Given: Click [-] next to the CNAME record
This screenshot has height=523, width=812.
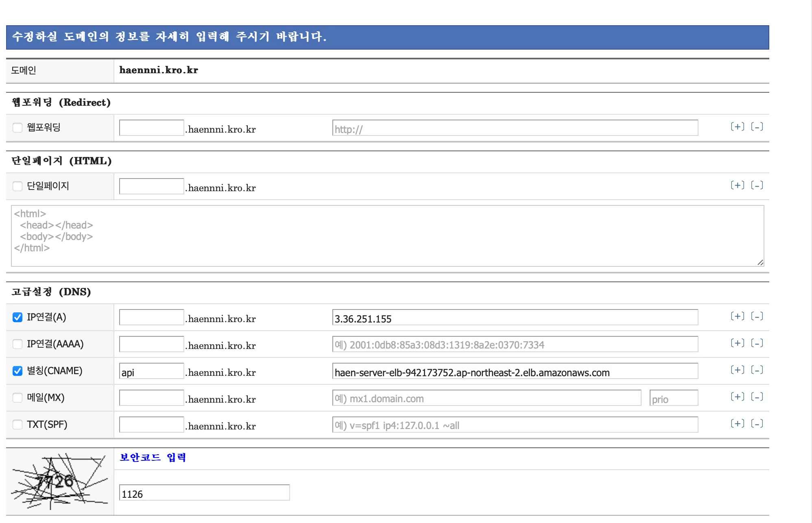Looking at the screenshot, I should point(757,370).
